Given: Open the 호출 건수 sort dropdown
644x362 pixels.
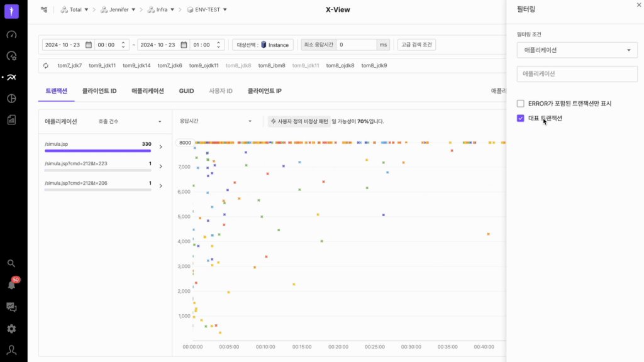Looking at the screenshot, I should 130,121.
